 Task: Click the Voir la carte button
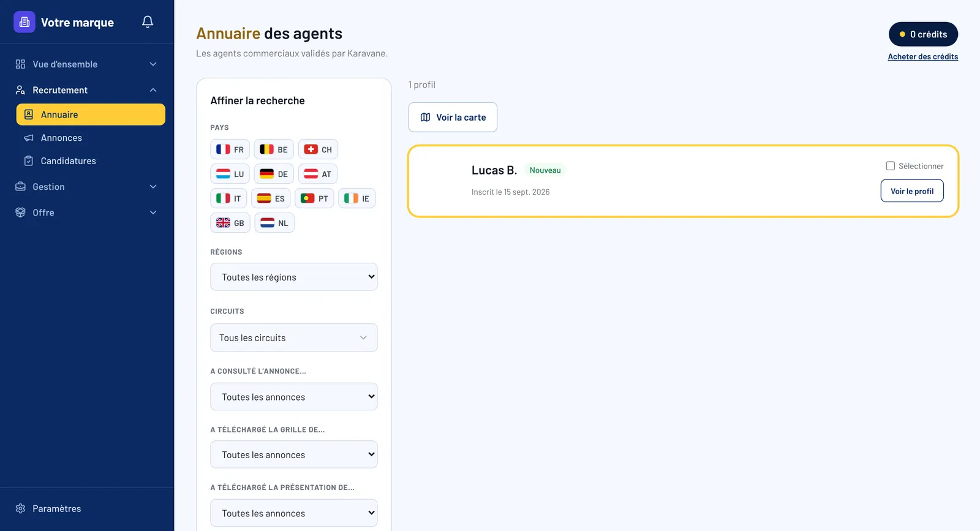coord(453,117)
